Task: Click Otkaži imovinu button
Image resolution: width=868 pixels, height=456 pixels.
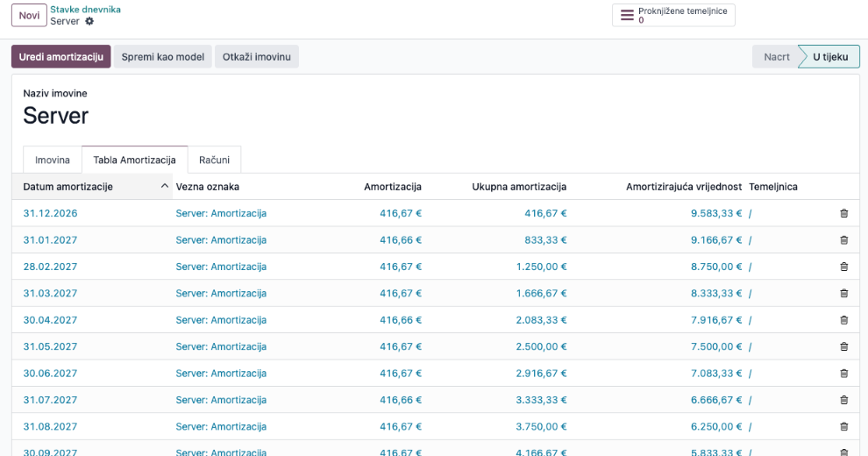Action: (x=256, y=56)
